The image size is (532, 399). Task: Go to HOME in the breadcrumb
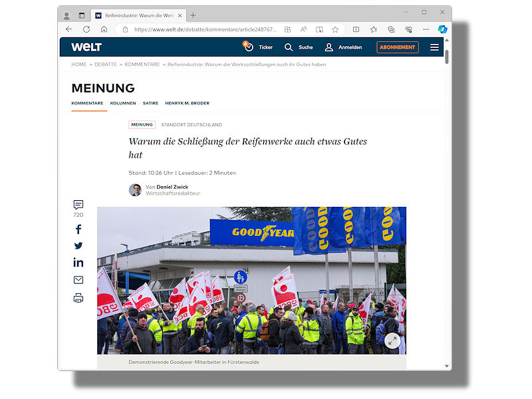coord(78,64)
